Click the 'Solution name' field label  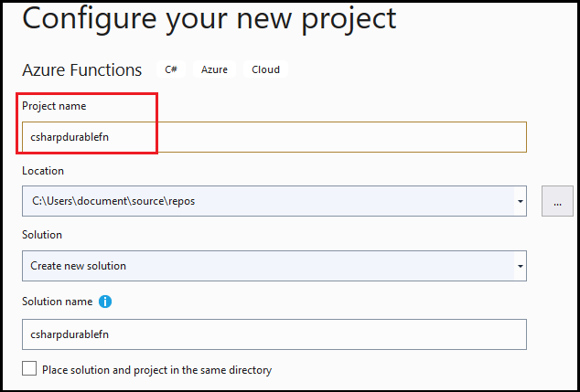coord(57,302)
